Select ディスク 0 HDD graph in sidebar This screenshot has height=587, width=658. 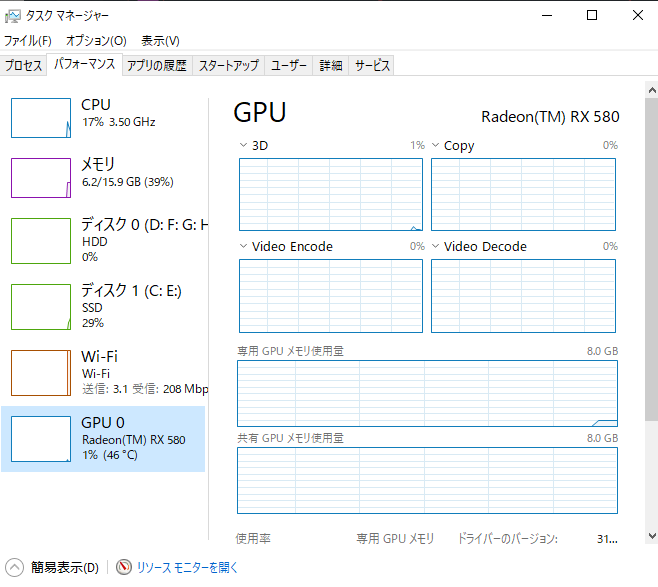41,240
